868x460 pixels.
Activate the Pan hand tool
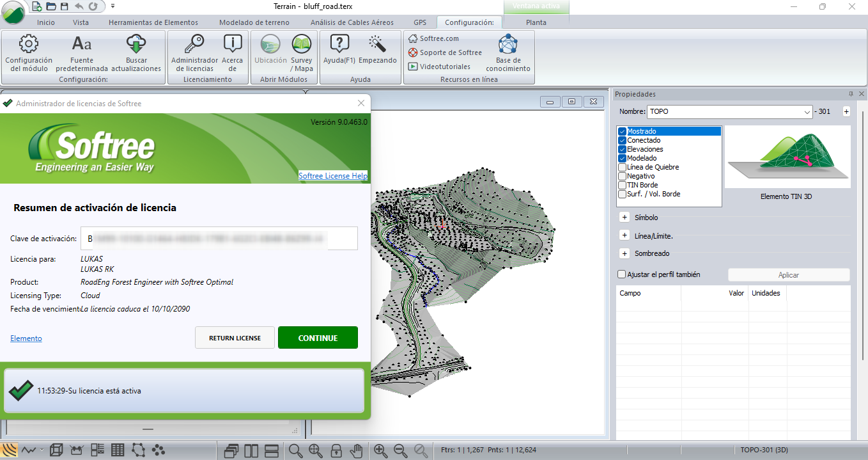point(356,450)
